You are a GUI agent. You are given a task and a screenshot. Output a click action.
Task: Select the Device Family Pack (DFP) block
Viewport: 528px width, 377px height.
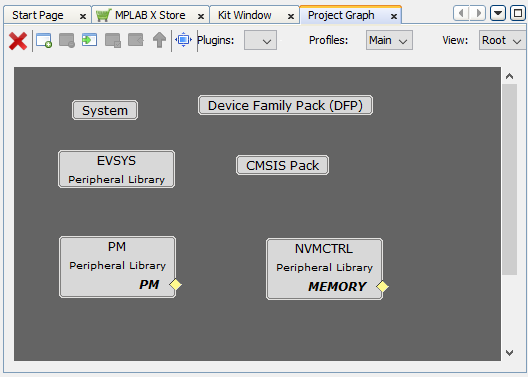pos(285,105)
